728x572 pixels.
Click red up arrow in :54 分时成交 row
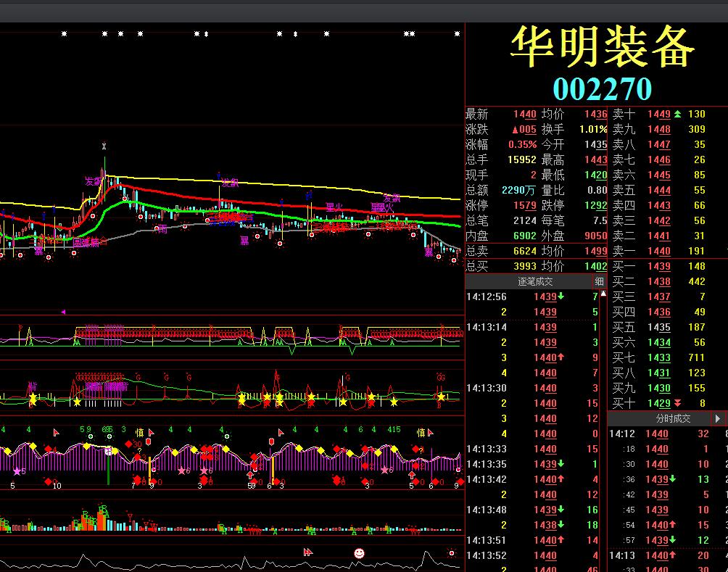[672, 525]
